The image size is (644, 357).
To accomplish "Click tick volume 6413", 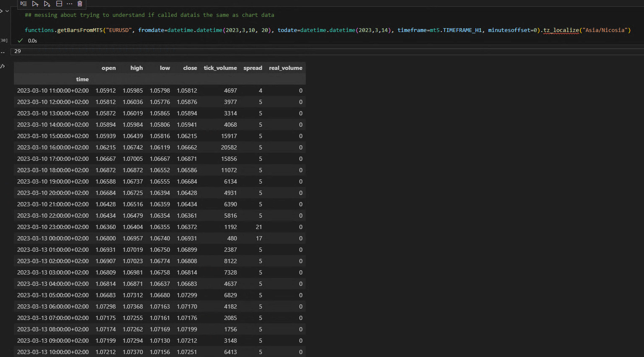I will coord(230,352).
